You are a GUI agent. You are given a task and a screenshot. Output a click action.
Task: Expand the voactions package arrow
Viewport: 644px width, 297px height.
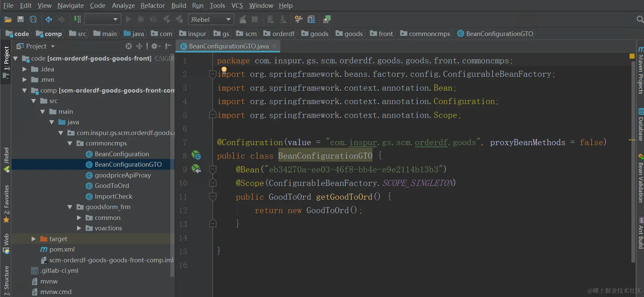[79, 228]
